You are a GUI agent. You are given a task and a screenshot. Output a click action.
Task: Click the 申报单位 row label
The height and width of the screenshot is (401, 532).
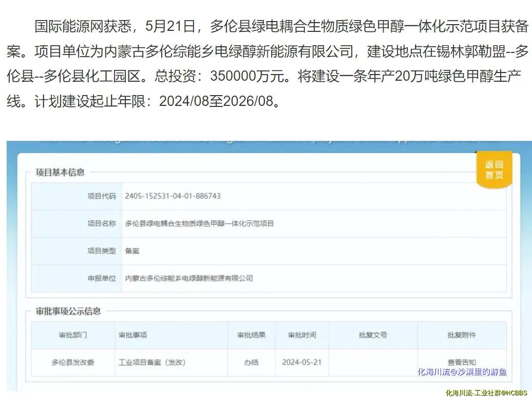pyautogui.click(x=102, y=279)
